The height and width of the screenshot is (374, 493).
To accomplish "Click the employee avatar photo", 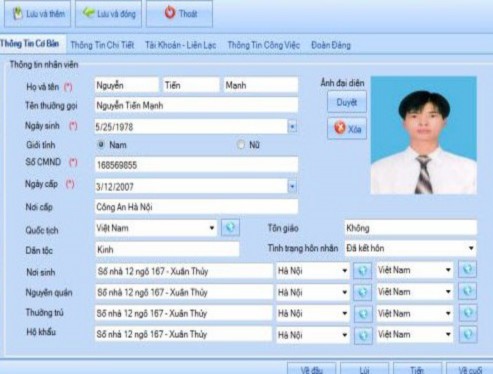I will pyautogui.click(x=424, y=135).
